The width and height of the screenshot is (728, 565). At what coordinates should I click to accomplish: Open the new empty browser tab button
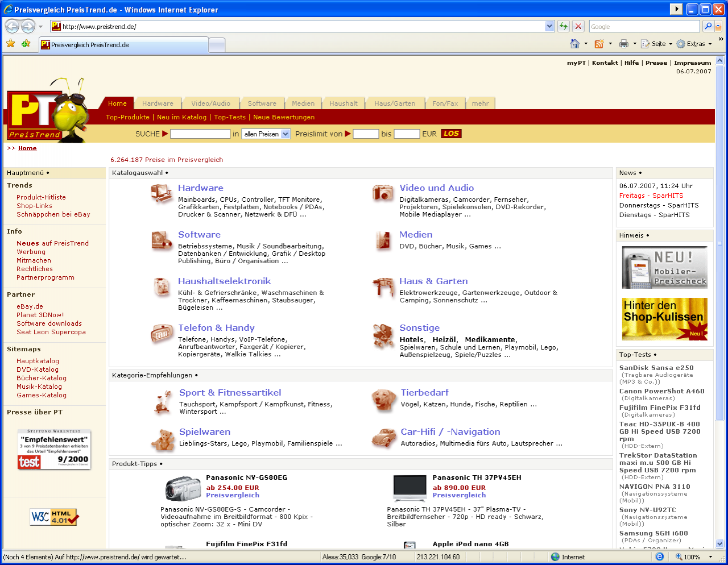coord(217,45)
